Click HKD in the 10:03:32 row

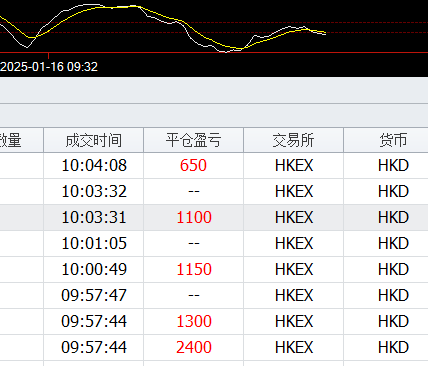click(393, 191)
